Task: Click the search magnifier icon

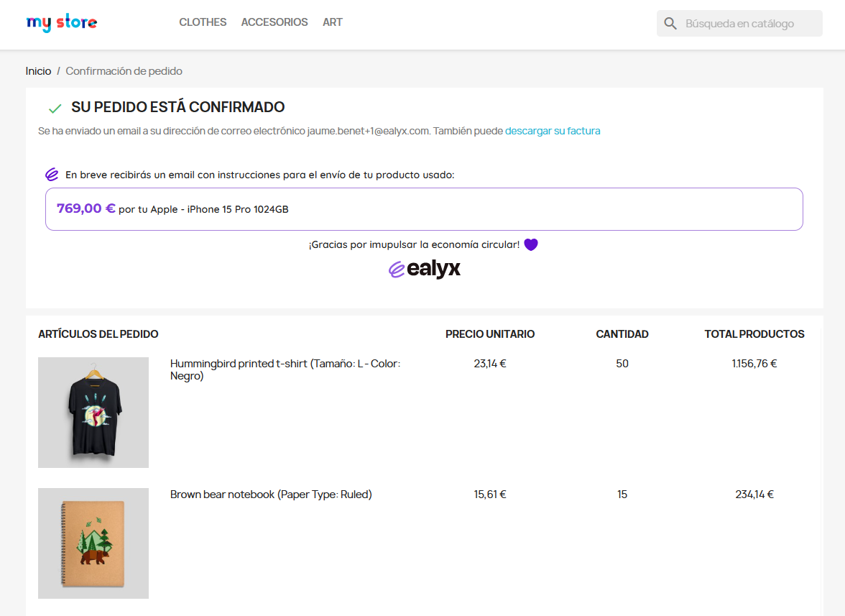Action: [670, 24]
